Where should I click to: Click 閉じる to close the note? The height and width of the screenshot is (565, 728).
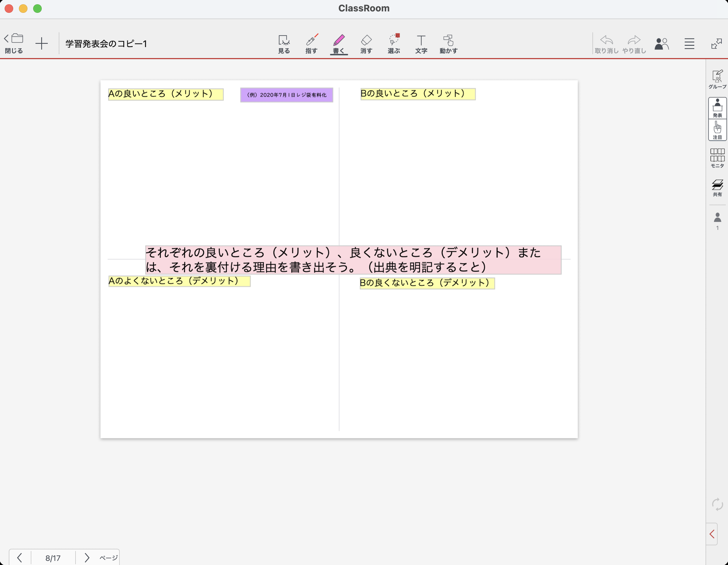[x=14, y=43]
